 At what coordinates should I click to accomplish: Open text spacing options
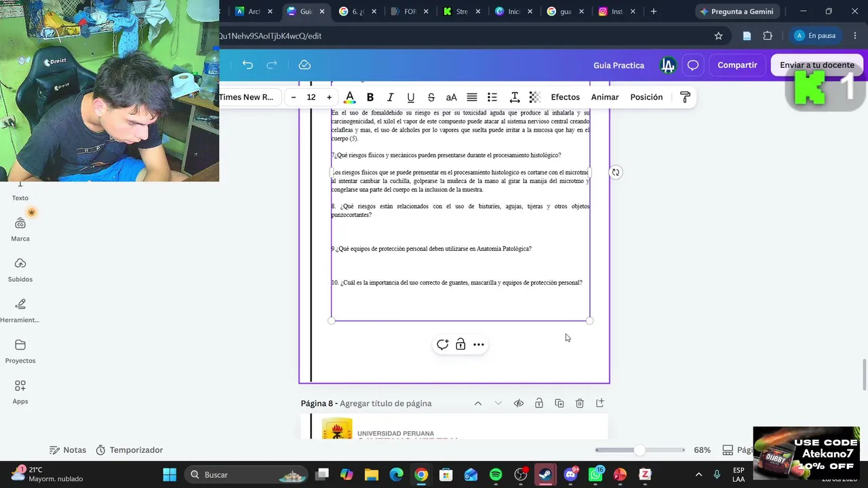[x=515, y=97]
